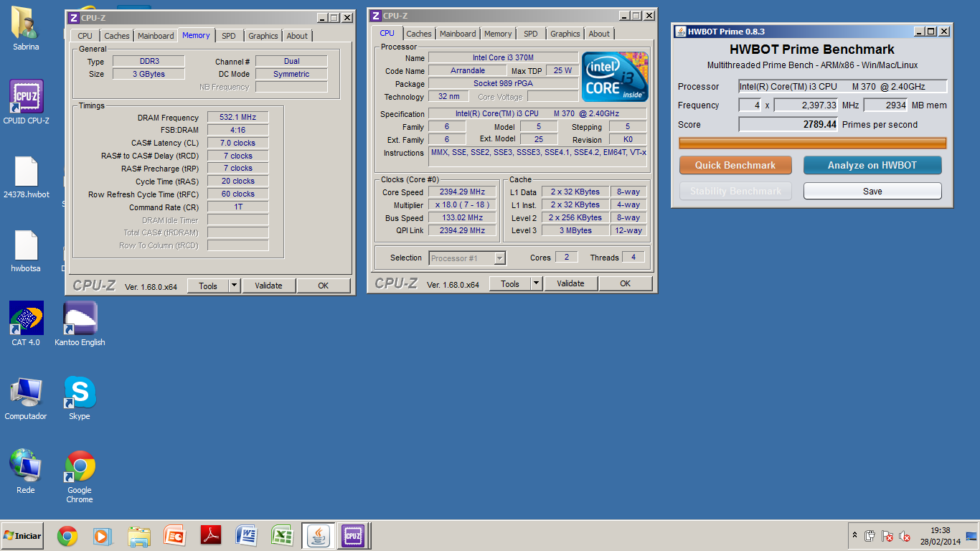The image size is (980, 551).
Task: Click the Core Speed value 2394.29 MHz
Action: (463, 192)
